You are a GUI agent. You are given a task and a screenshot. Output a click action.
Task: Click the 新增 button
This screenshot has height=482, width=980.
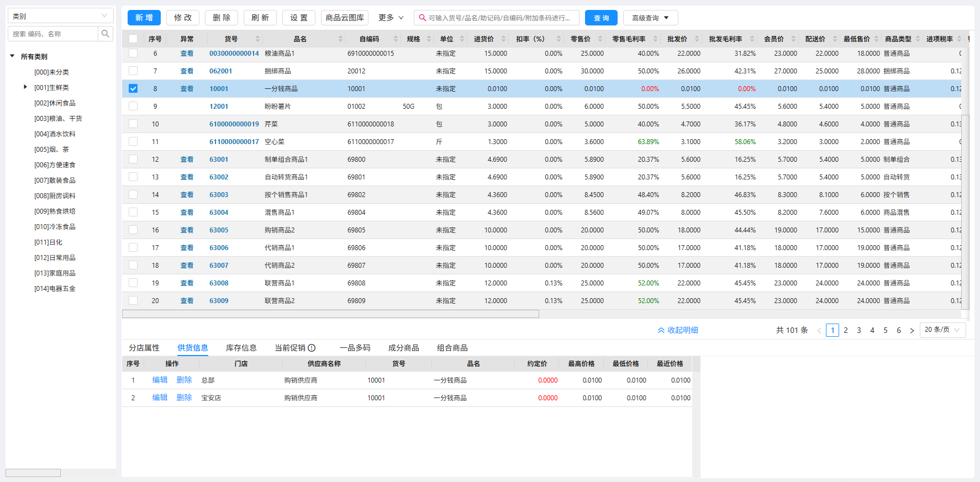[x=144, y=18]
